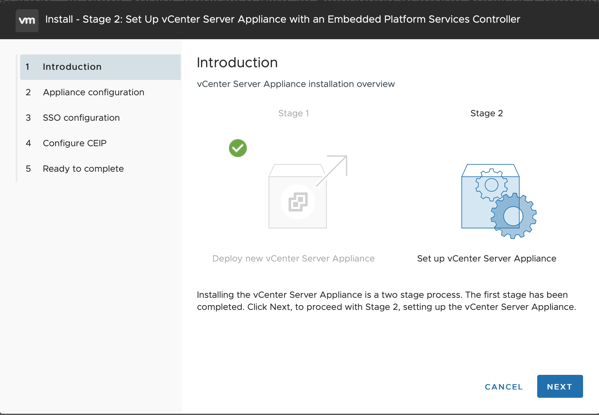Screen dimensions: 599x415
Task: Click the 'Install - Stage 2' title bar text
Action: [282, 19]
